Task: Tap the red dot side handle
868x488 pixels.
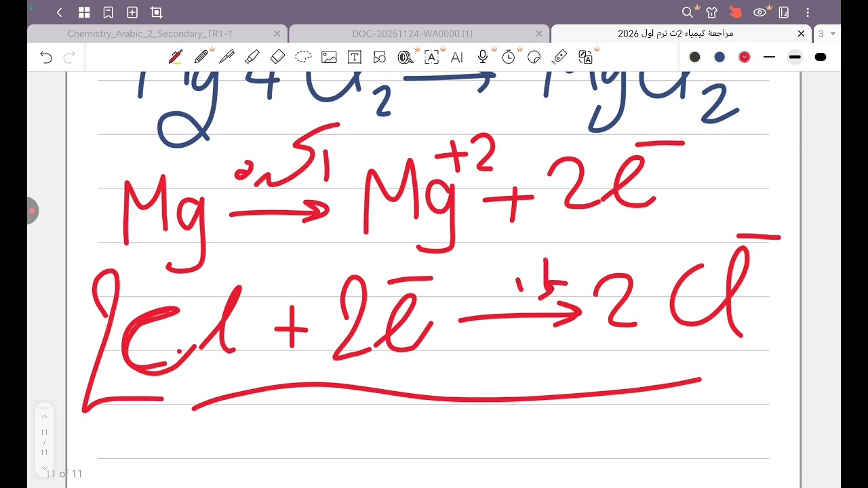Action: click(32, 211)
